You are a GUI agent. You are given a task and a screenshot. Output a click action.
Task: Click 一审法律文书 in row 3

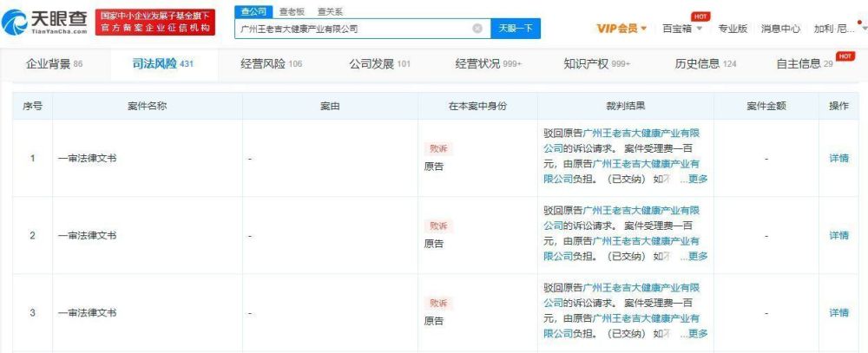point(87,313)
